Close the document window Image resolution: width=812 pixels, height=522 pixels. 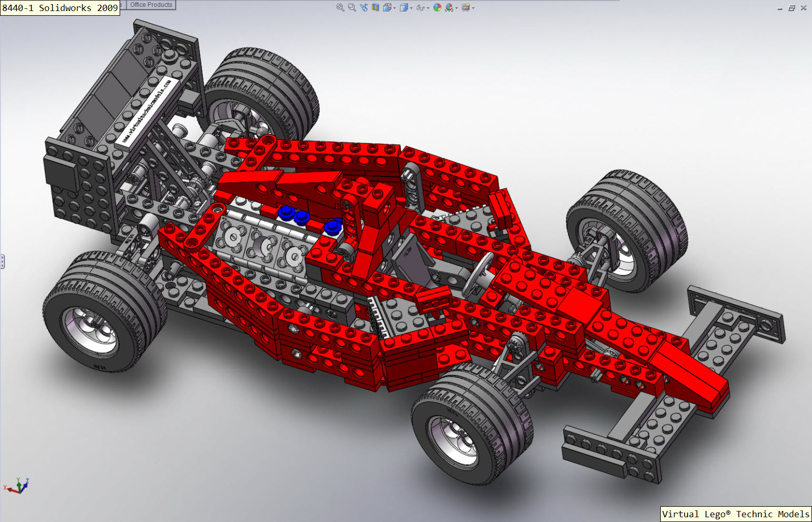coord(804,8)
